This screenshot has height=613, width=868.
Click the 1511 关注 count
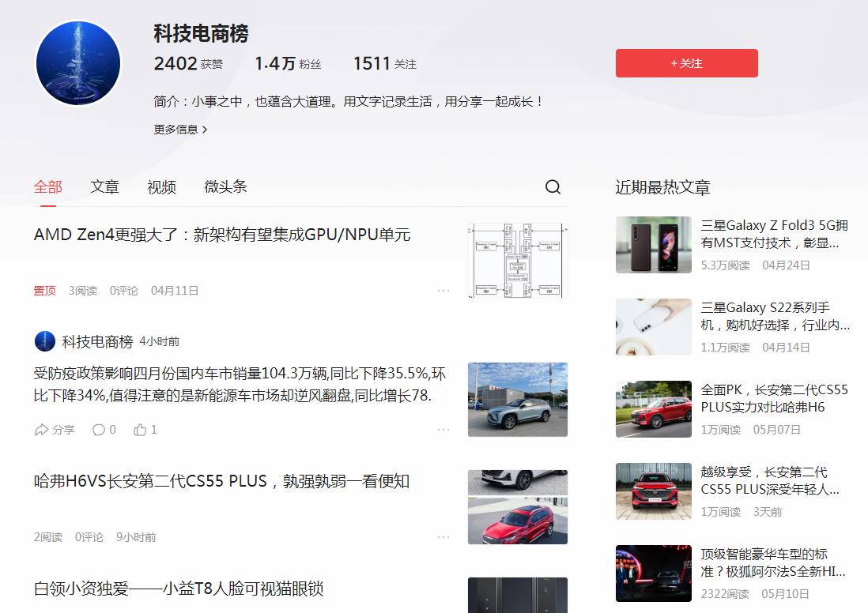click(x=385, y=64)
